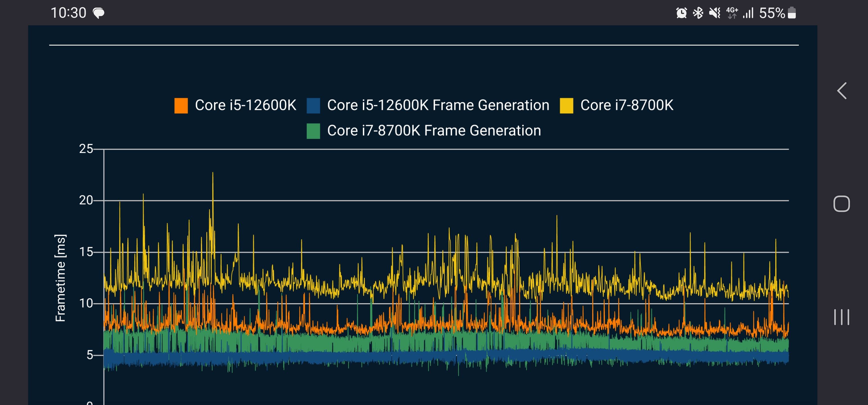The image size is (868, 405).
Task: Toggle the Core i7-8700K series label
Action: point(627,105)
